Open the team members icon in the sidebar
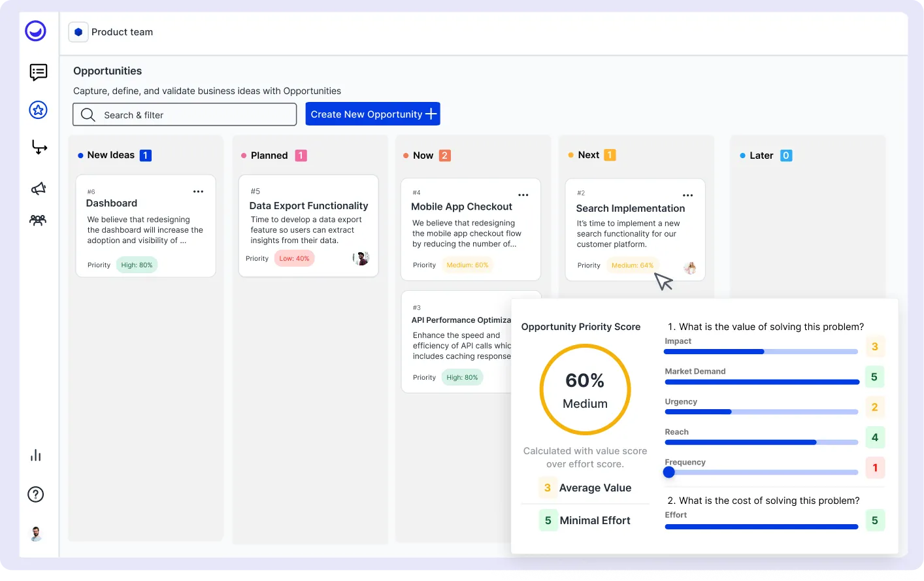Screen dimensions: 924x581 click(38, 220)
